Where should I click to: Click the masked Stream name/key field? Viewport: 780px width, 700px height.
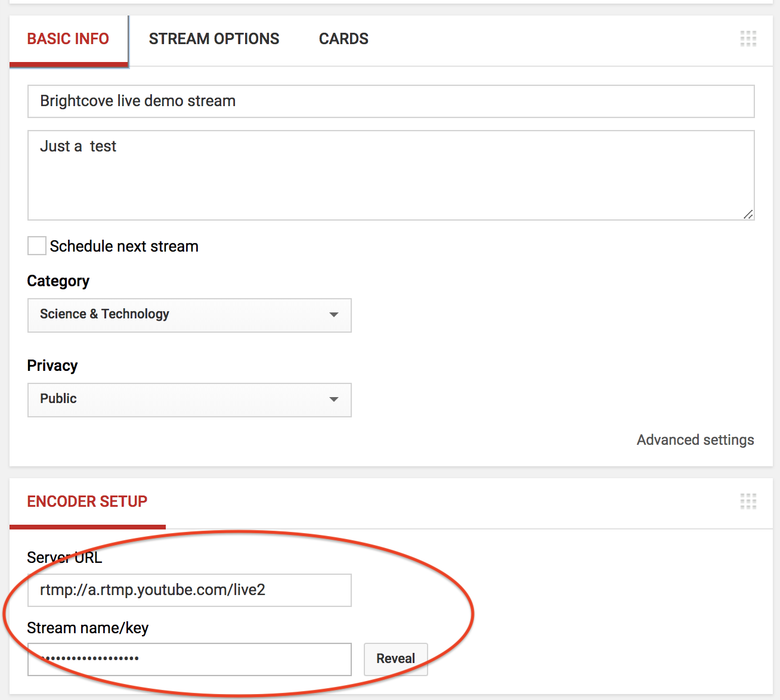pyautogui.click(x=190, y=659)
